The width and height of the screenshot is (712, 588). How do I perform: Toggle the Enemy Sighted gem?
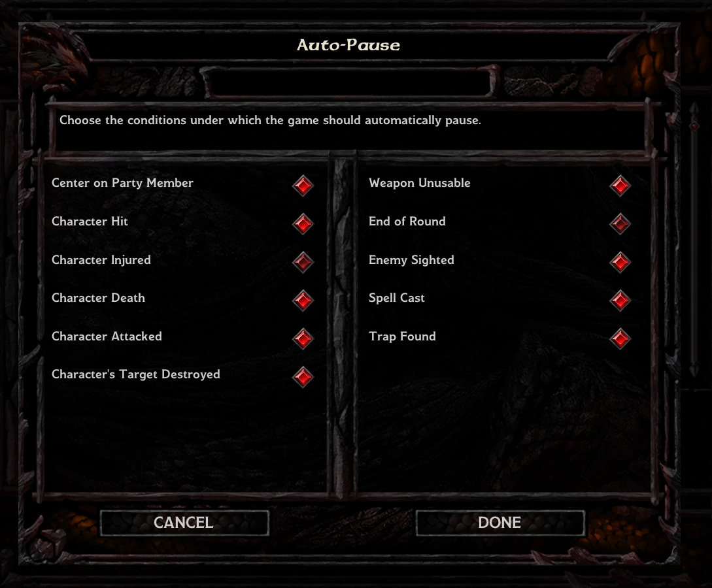tap(620, 262)
